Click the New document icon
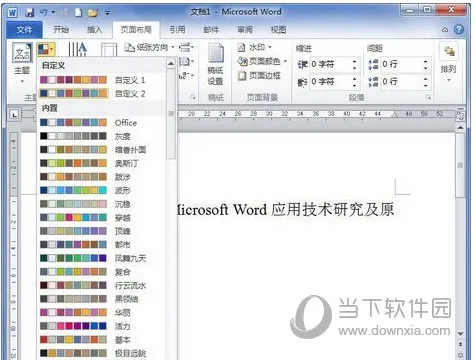475x360 pixels. click(78, 13)
